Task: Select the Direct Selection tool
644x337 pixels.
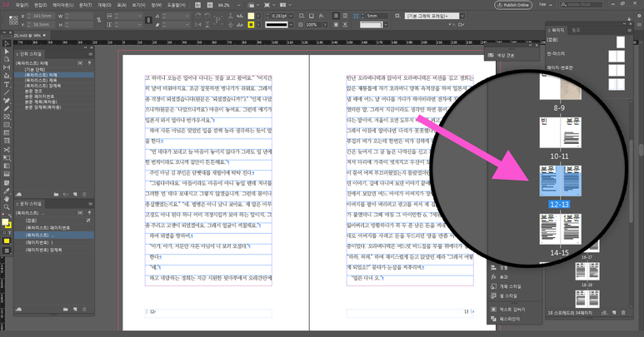Action: click(6, 52)
